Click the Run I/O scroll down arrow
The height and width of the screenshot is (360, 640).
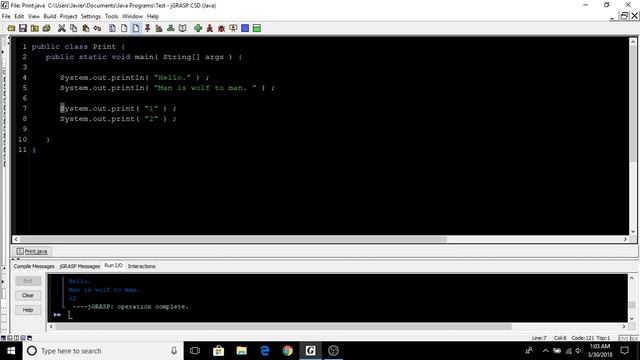632,318
